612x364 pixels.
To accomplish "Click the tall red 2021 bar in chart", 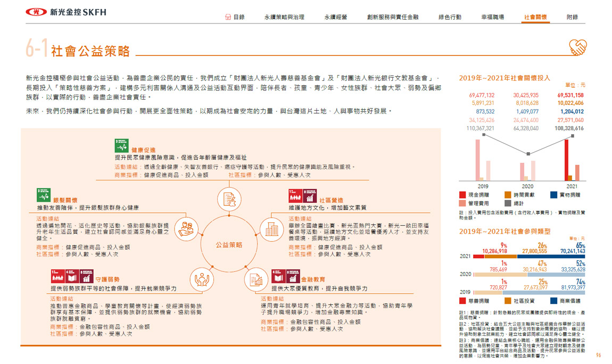I will click(x=566, y=160).
